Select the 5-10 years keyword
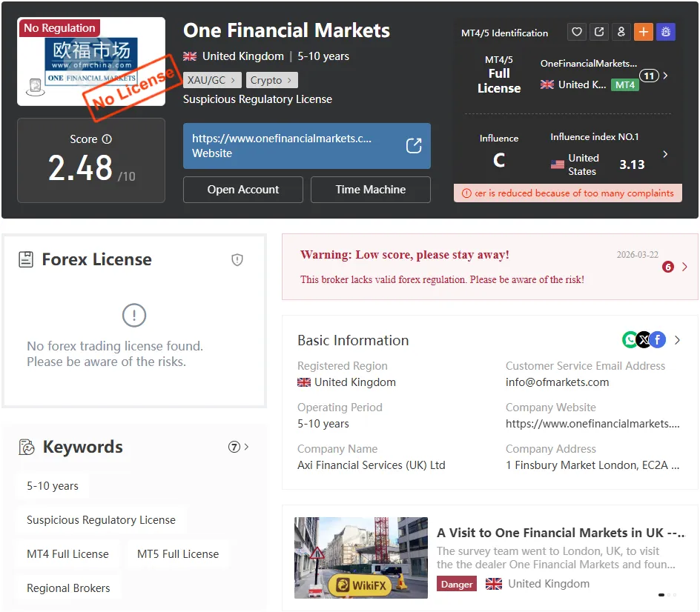This screenshot has height=612, width=700. click(x=53, y=486)
